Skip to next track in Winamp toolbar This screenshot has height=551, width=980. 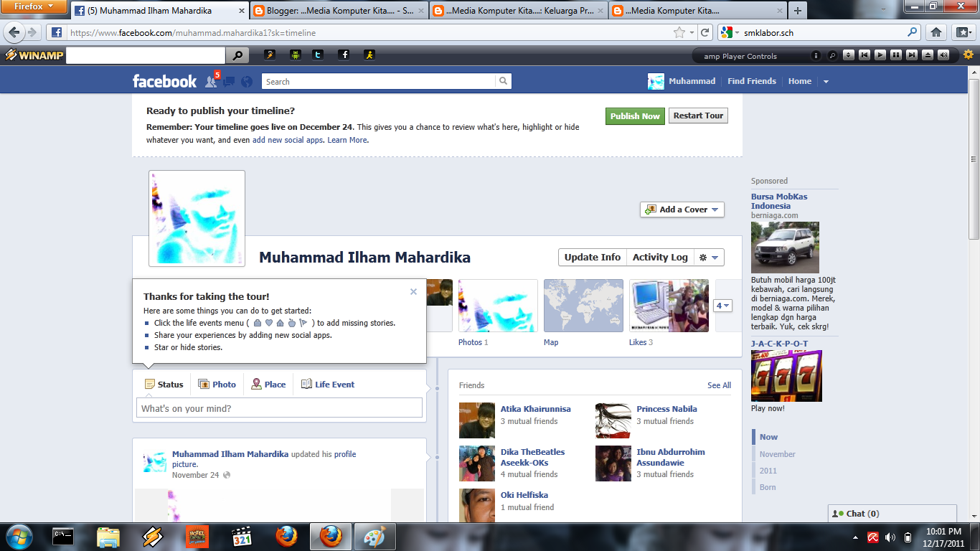point(912,55)
